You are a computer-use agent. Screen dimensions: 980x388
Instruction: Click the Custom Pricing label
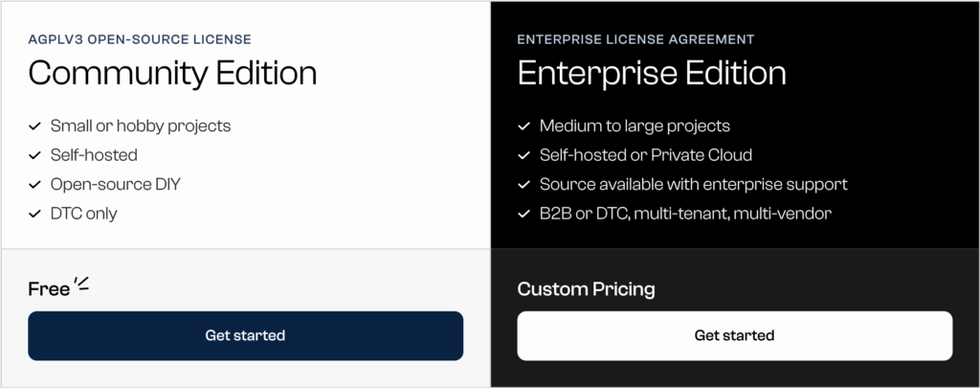[586, 289]
